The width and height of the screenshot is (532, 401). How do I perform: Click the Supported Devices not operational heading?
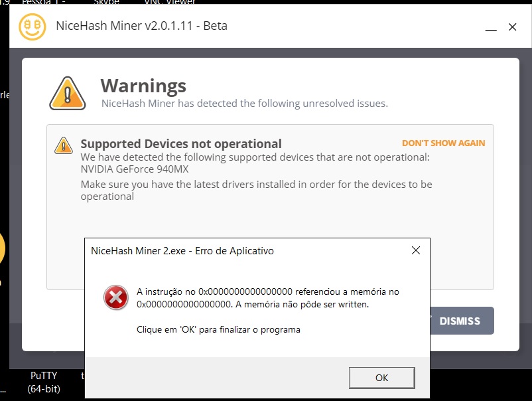point(180,144)
